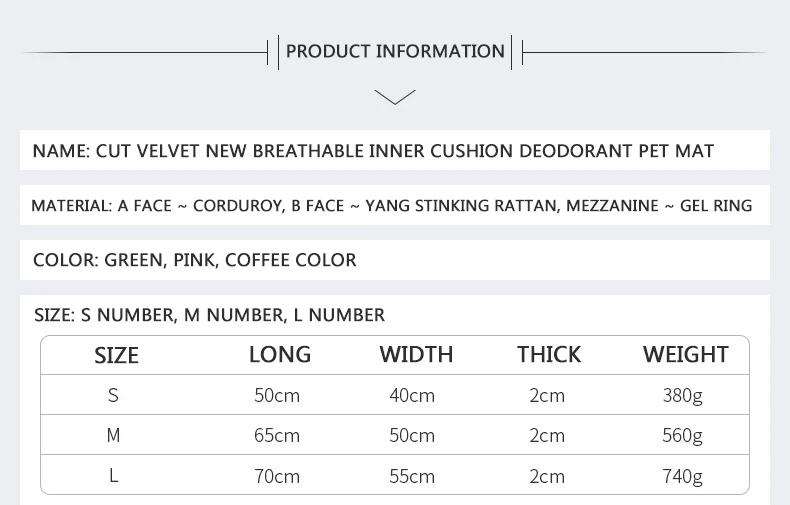This screenshot has height=505, width=790.
Task: Click the SIZE: S NUMBER, M NUMBER line
Action: click(x=210, y=315)
